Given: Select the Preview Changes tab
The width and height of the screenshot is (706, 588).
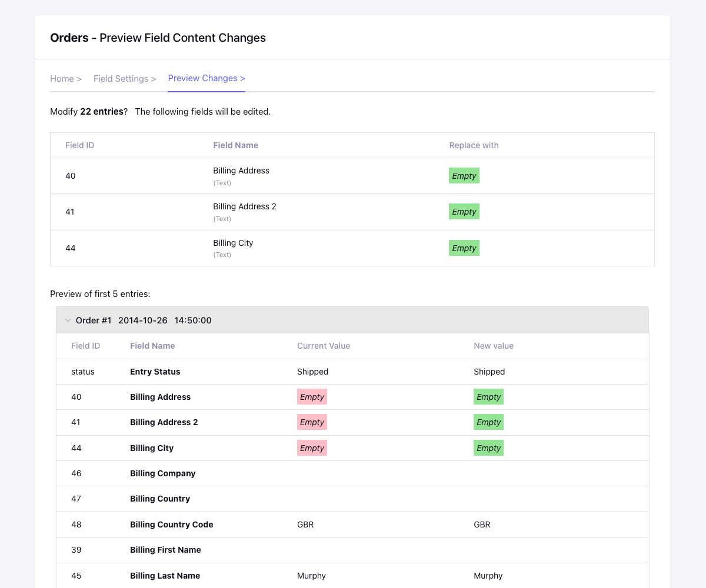Looking at the screenshot, I should point(207,78).
